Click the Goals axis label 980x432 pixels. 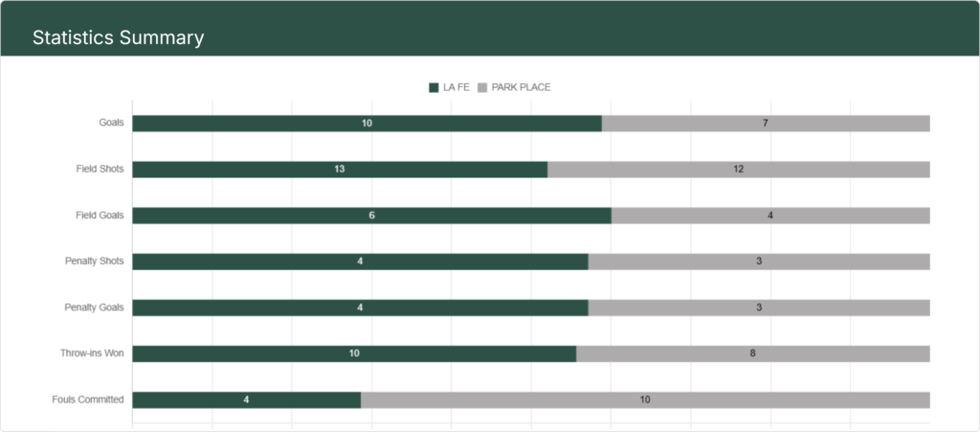[x=111, y=124]
